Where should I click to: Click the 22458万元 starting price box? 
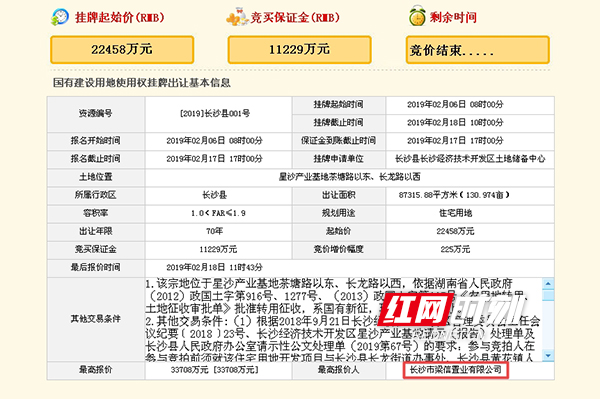(122, 50)
